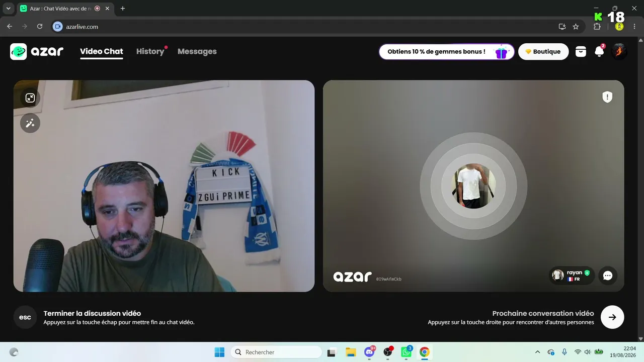The image size is (644, 362).
Task: Open your Azar profile avatar
Action: click(619, 51)
